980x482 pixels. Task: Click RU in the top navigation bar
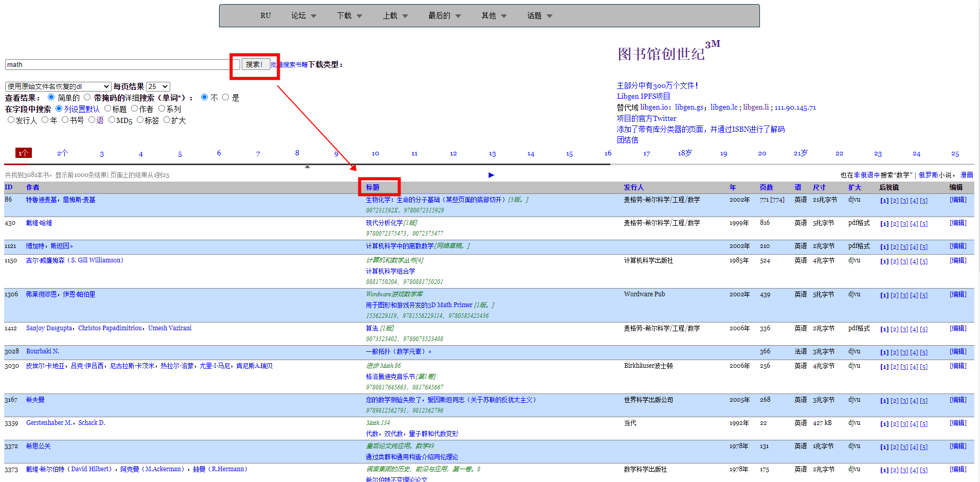265,16
